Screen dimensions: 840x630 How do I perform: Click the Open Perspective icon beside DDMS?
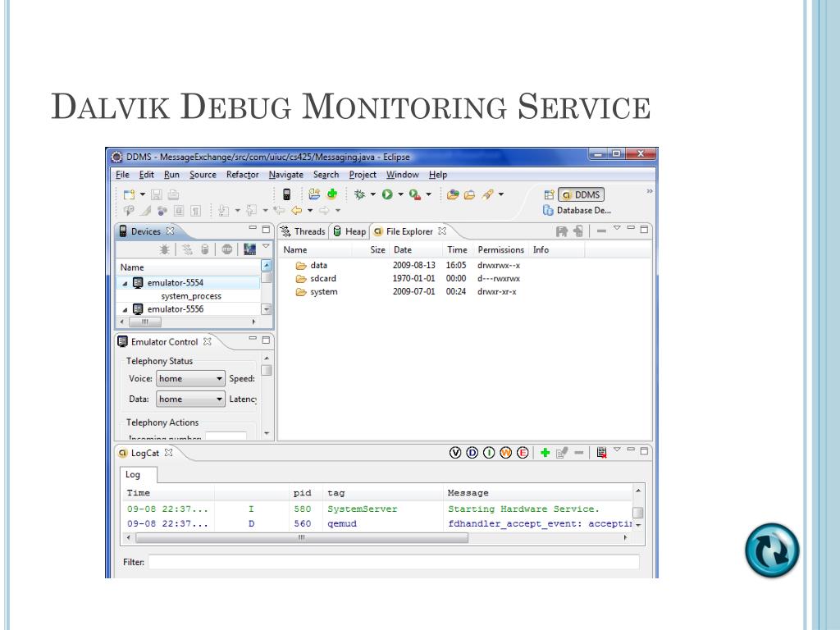click(x=549, y=194)
